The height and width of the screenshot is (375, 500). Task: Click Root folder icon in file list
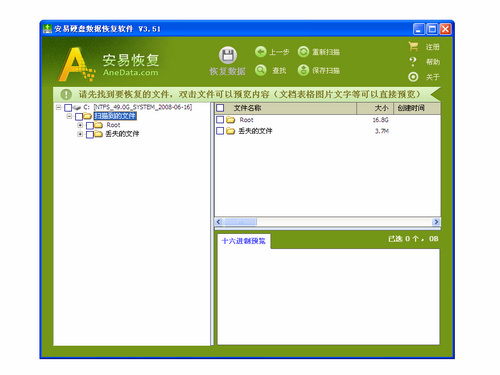tap(230, 120)
